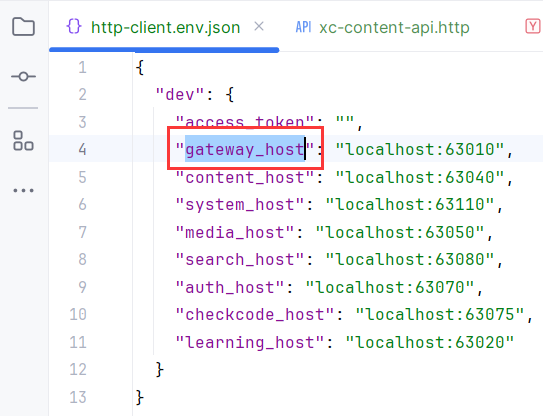Click the value "localhost:63110"
This screenshot has height=416, width=543.
[x=410, y=204]
